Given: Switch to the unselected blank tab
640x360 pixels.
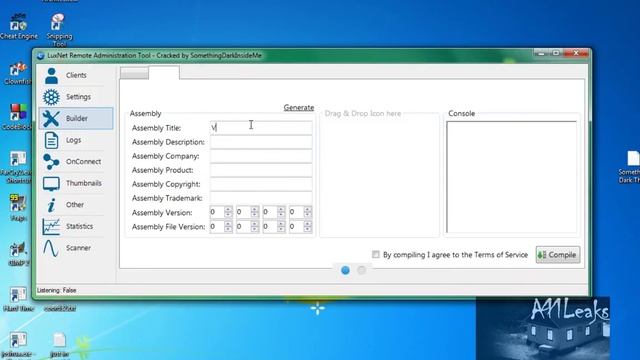Looking at the screenshot, I should [134, 73].
